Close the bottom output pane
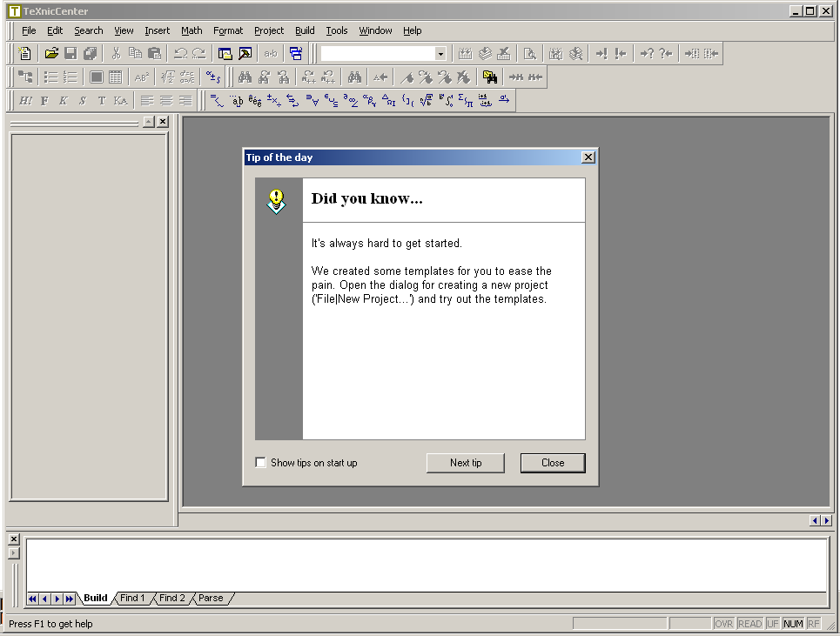This screenshot has height=636, width=840. click(13, 539)
